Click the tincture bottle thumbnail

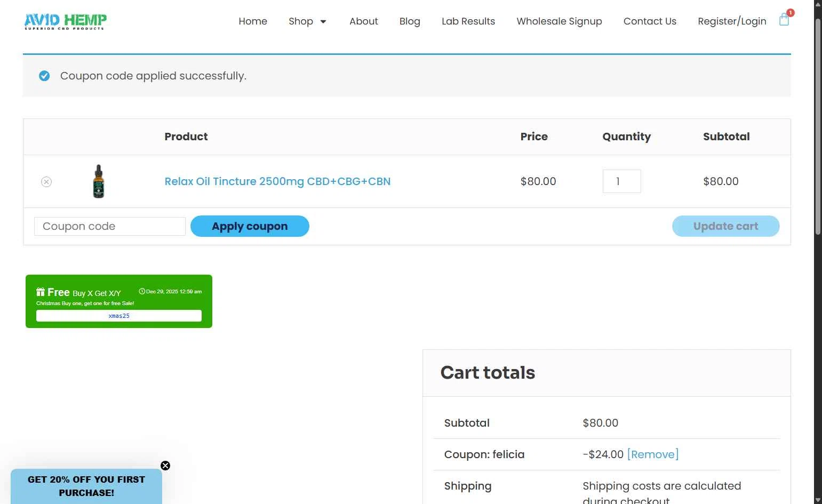[99, 181]
